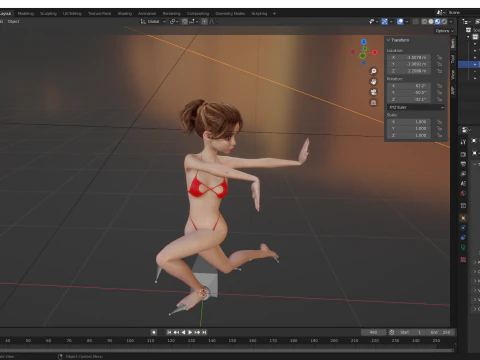Open the Options dropdown
The width and height of the screenshot is (480, 360).
click(x=445, y=31)
